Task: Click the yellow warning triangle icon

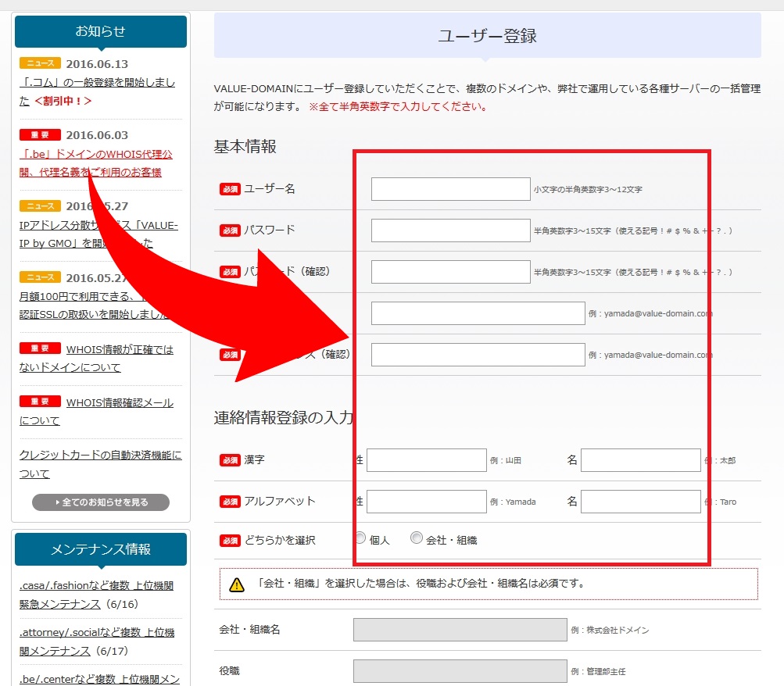Action: pos(236,584)
